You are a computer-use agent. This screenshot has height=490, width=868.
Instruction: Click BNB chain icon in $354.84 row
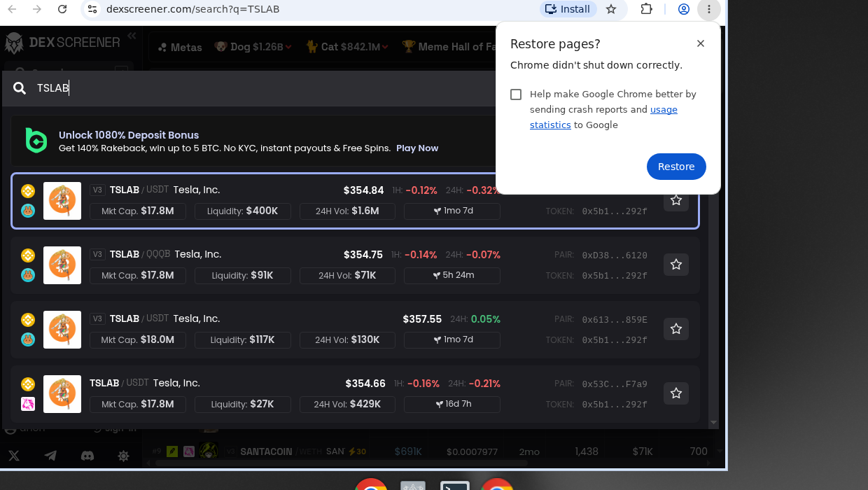click(28, 190)
